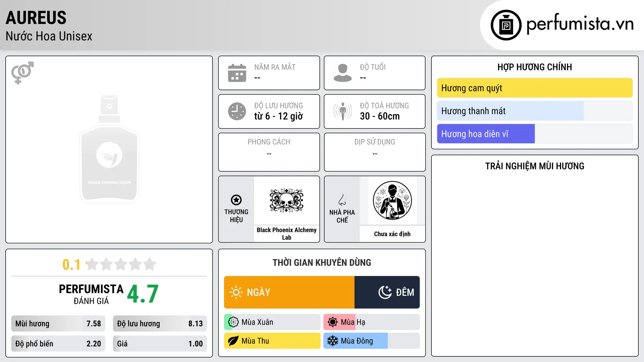644x362 pixels.
Task: Click the Dịp sử dụng card
Action: point(375,152)
